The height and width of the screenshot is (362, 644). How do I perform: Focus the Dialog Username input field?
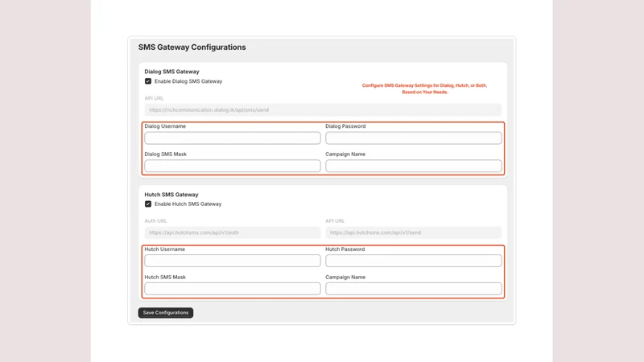[x=233, y=138]
